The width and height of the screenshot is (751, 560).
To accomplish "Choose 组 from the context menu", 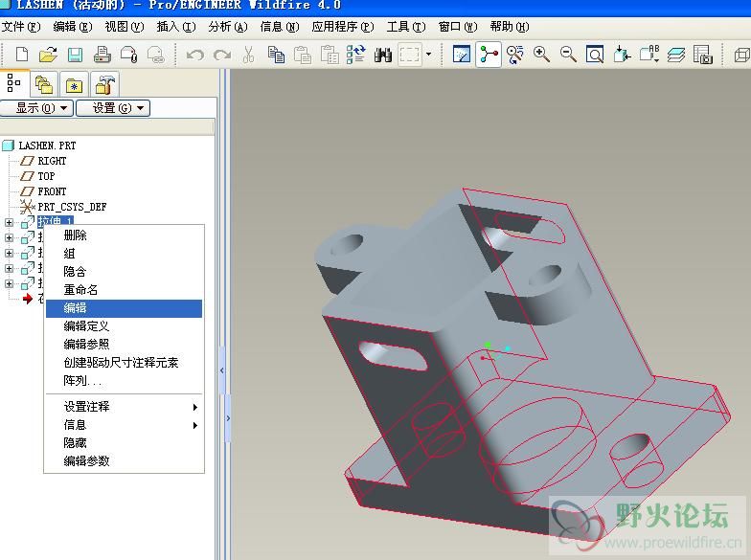I will (125, 254).
